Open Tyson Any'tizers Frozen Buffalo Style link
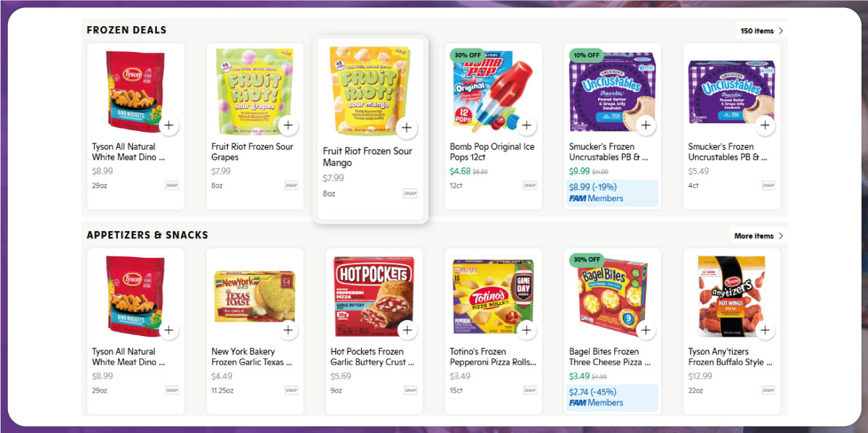868x433 pixels. [x=728, y=357]
